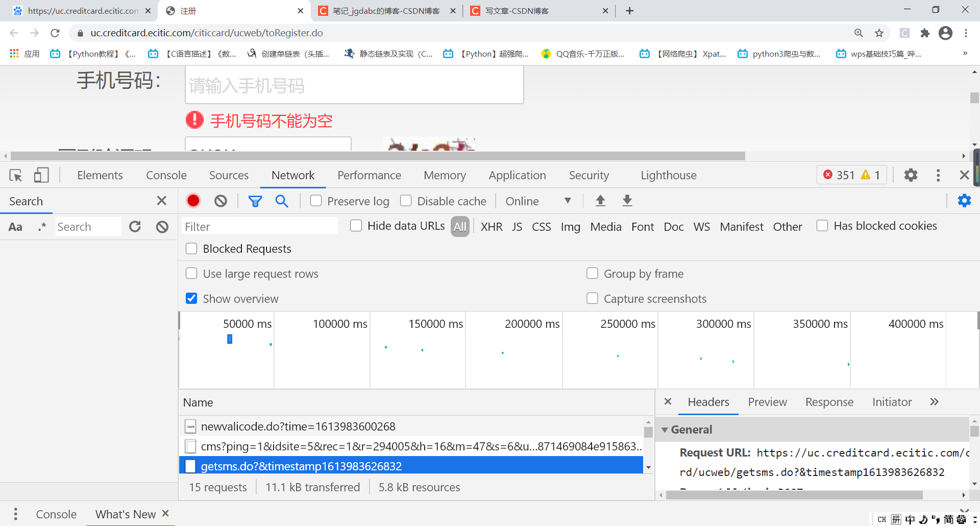The image size is (980, 526).
Task: Import HAR file with upload arrow
Action: (600, 201)
